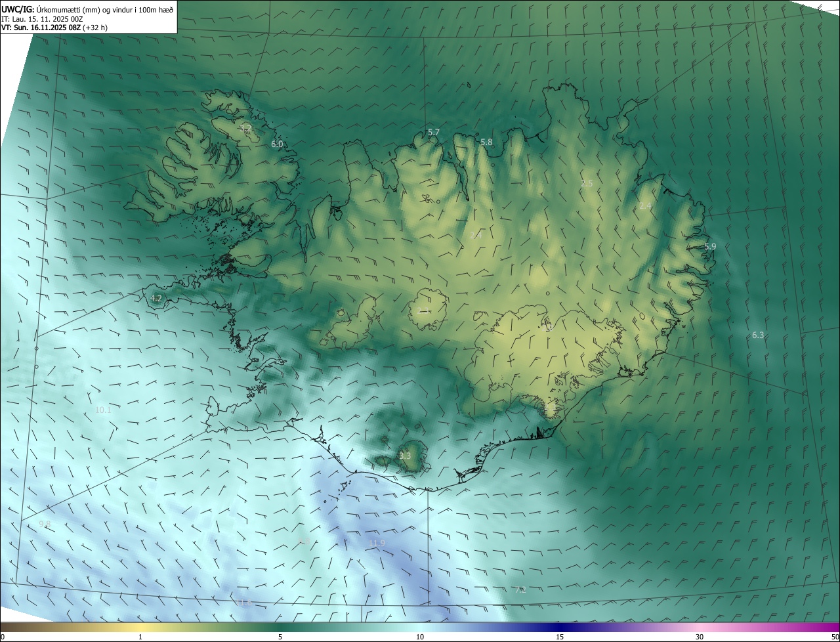Click the 11.9 maximum value label
Screen dimensions: 840x642
pyautogui.click(x=377, y=543)
